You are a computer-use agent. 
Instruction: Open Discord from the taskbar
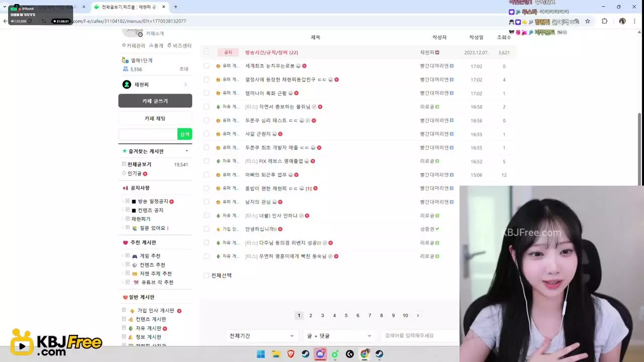[320, 354]
